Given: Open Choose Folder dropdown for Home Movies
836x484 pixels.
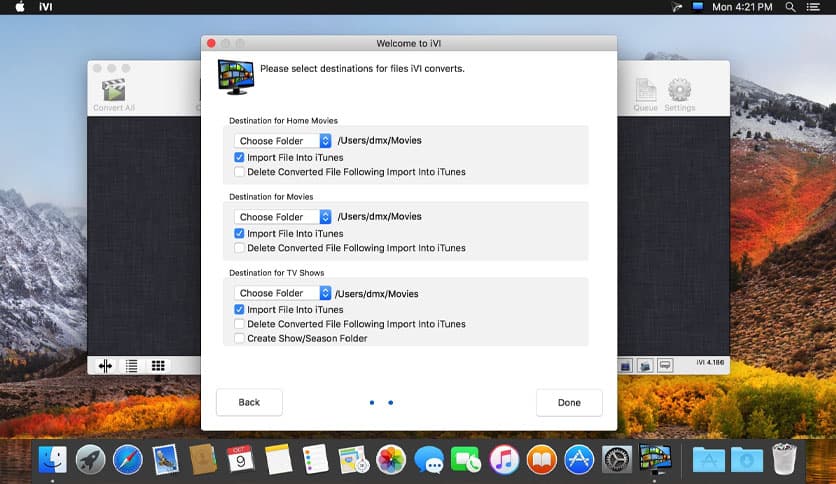Looking at the screenshot, I should [283, 141].
